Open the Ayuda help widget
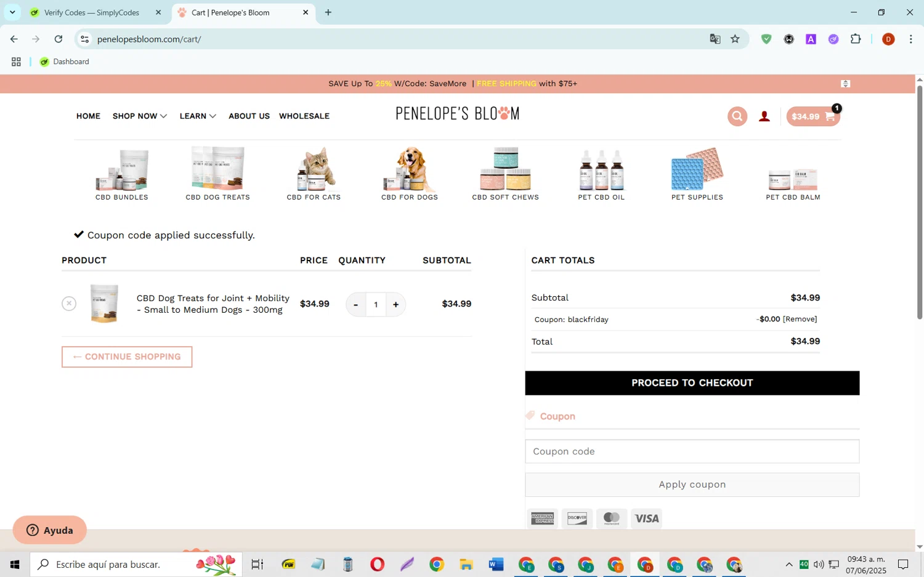The image size is (924, 577). coord(50,530)
